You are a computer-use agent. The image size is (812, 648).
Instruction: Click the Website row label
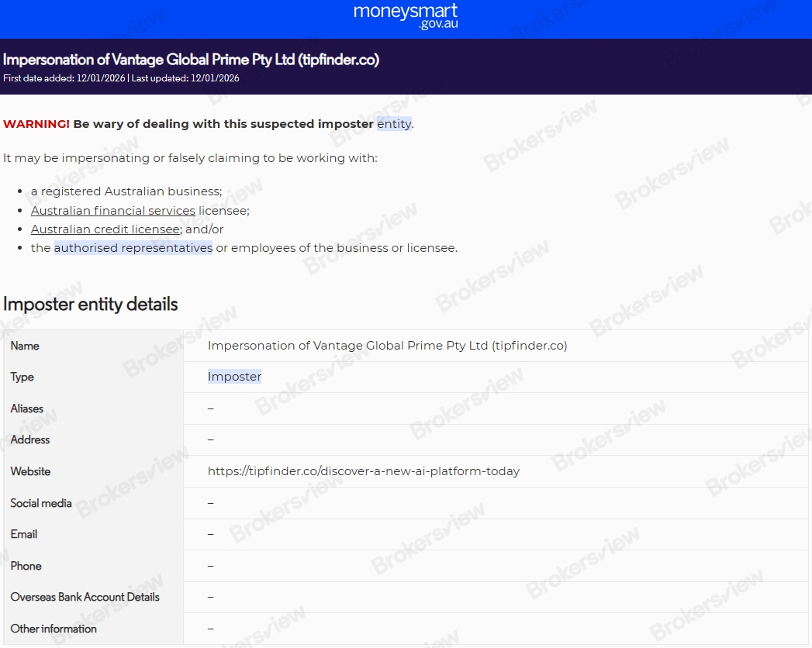pyautogui.click(x=30, y=471)
